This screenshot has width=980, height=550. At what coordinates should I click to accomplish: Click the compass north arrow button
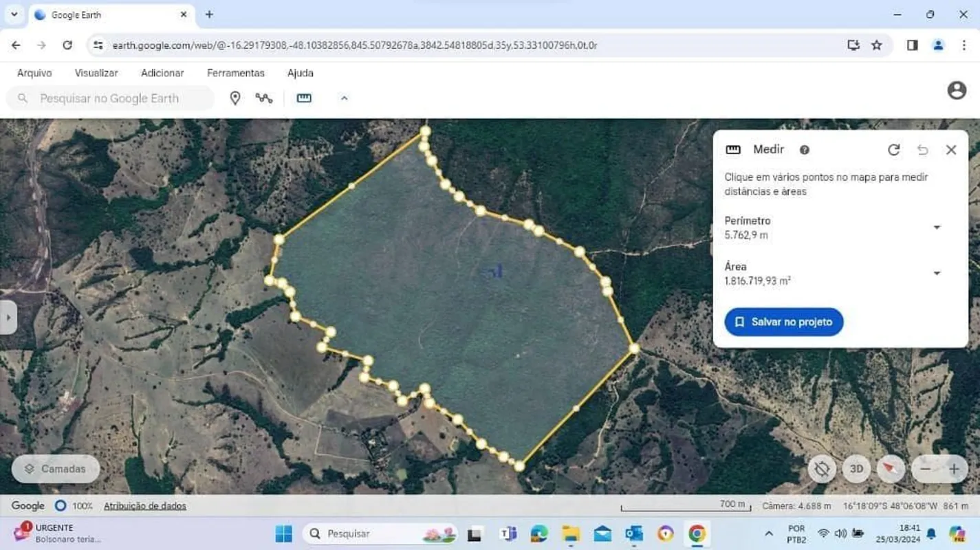coord(891,469)
